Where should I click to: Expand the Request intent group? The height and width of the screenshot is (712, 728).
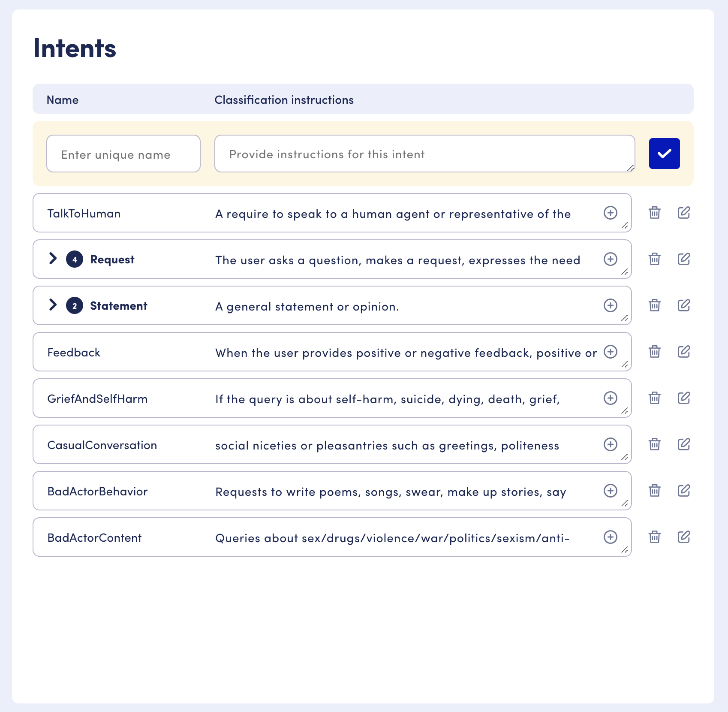click(x=53, y=259)
